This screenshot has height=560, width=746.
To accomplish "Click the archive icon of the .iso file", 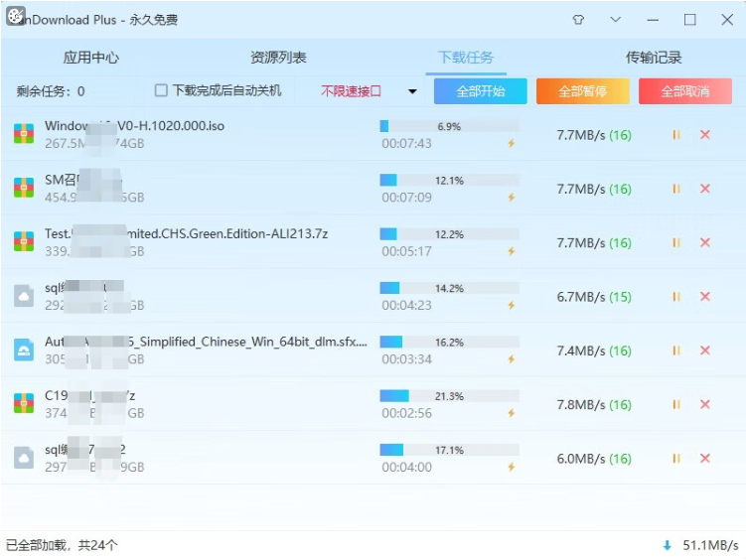I will click(x=24, y=134).
